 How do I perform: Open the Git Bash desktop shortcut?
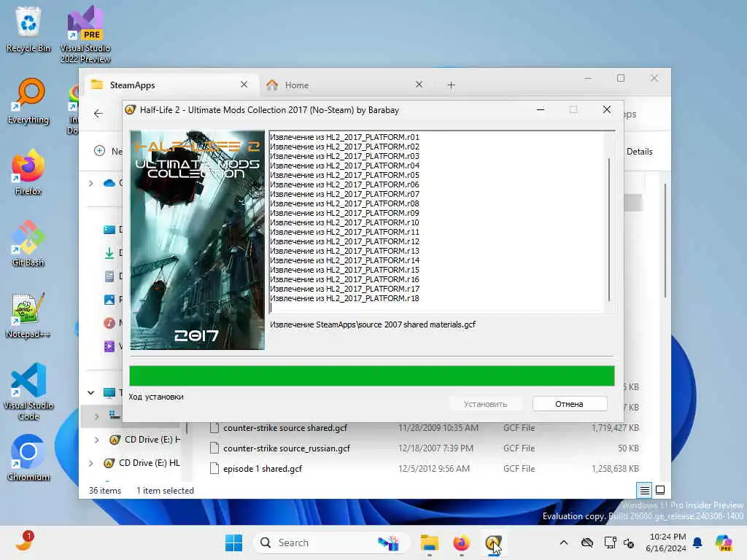28,244
